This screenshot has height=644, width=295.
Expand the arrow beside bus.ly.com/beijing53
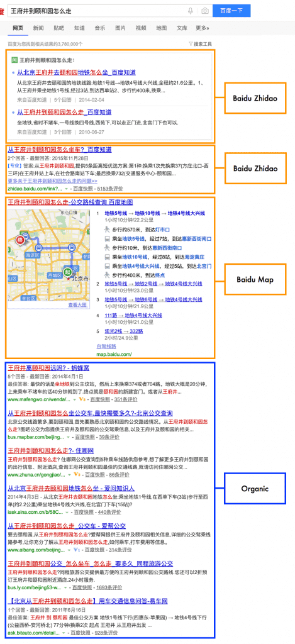(66, 588)
